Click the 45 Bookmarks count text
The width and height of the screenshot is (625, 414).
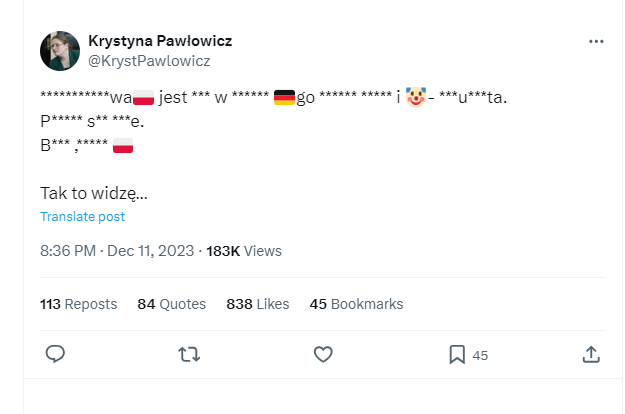point(356,304)
